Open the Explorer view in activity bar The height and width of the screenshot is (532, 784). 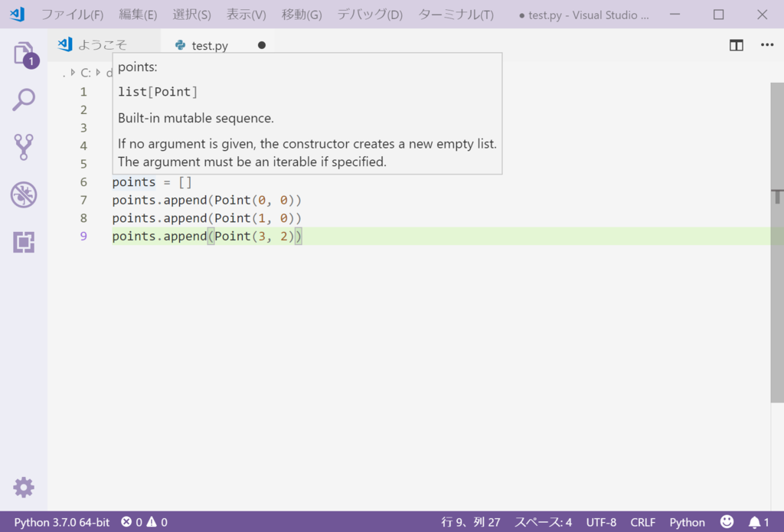24,54
